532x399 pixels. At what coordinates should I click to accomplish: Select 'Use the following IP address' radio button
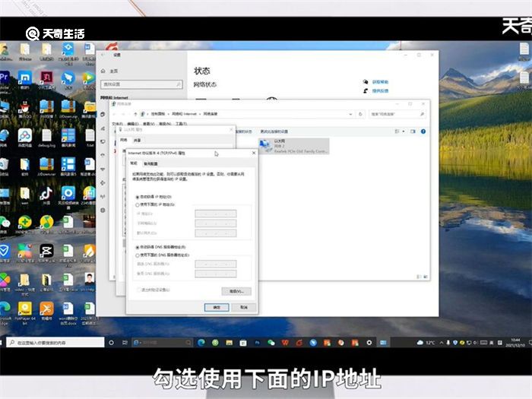tap(138, 205)
